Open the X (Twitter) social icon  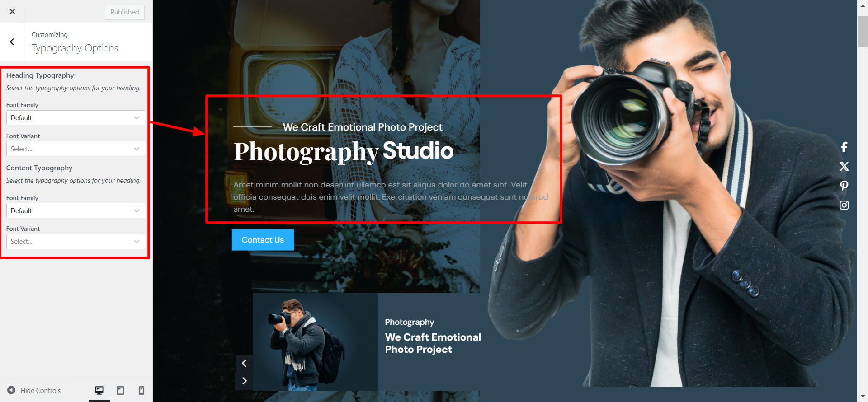tap(844, 167)
